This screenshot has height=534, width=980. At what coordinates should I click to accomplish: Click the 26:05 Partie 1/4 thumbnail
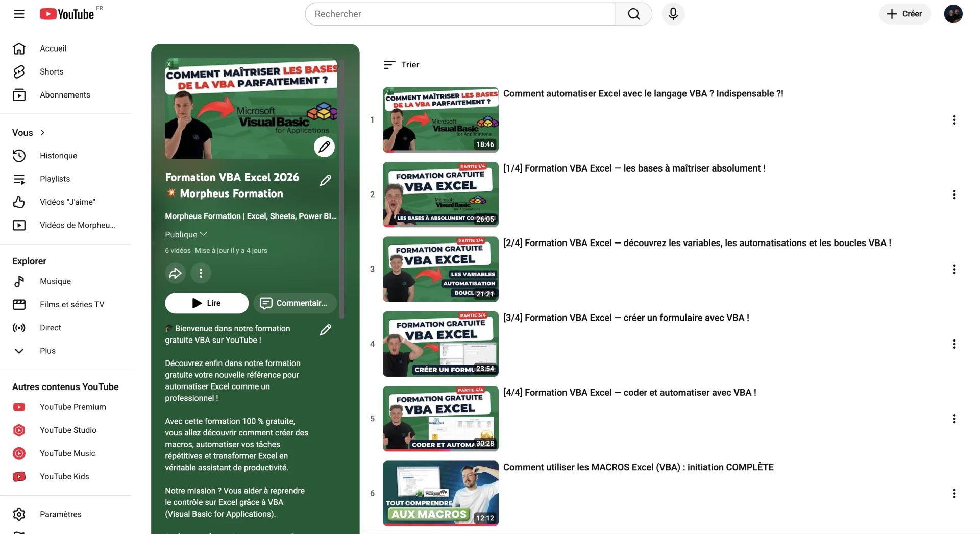pyautogui.click(x=440, y=195)
